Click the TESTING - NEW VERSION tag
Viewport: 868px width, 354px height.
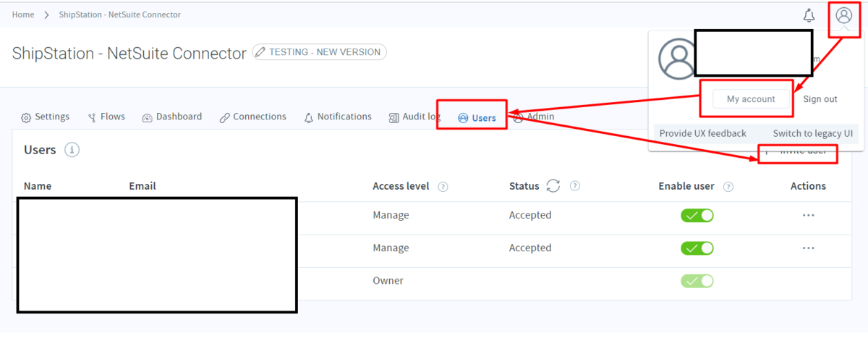coord(319,52)
